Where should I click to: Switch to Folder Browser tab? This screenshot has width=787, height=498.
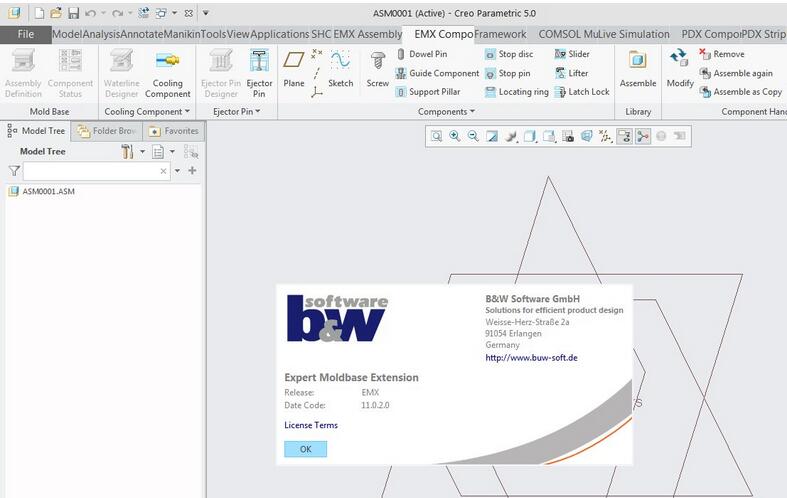tap(107, 131)
